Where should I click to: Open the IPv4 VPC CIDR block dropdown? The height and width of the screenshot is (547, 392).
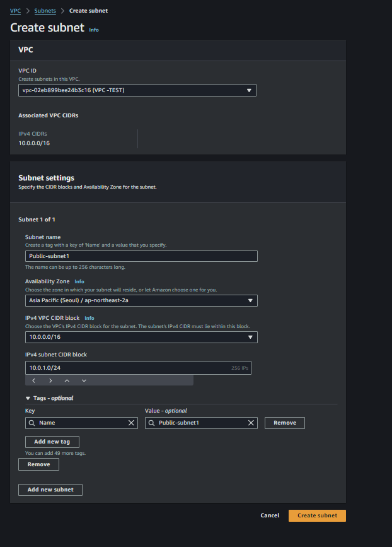(x=141, y=337)
